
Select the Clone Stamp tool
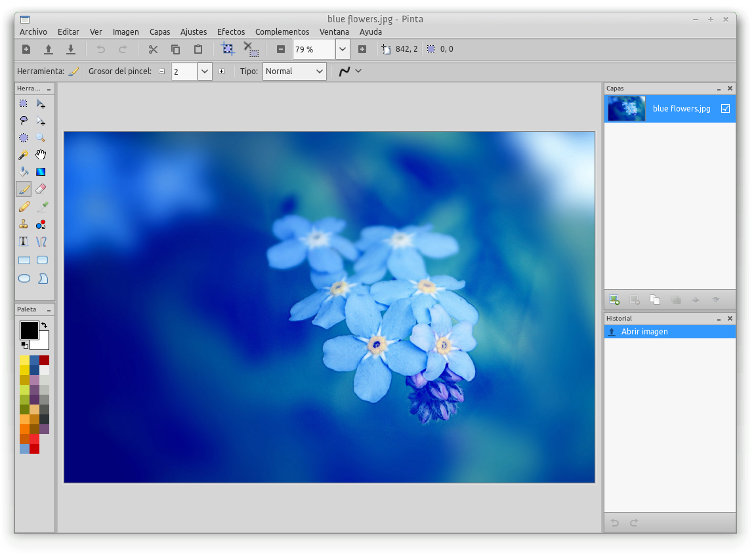(24, 224)
